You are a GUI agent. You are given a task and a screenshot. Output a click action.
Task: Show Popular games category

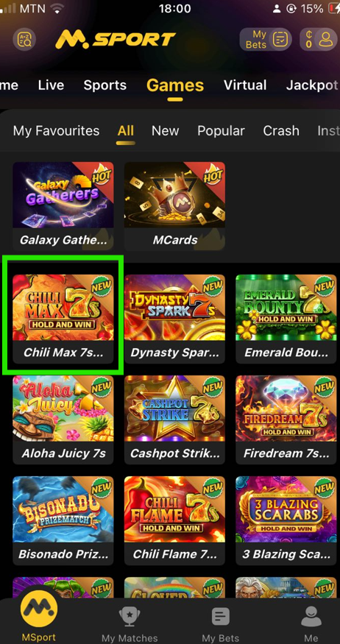pyautogui.click(x=221, y=130)
